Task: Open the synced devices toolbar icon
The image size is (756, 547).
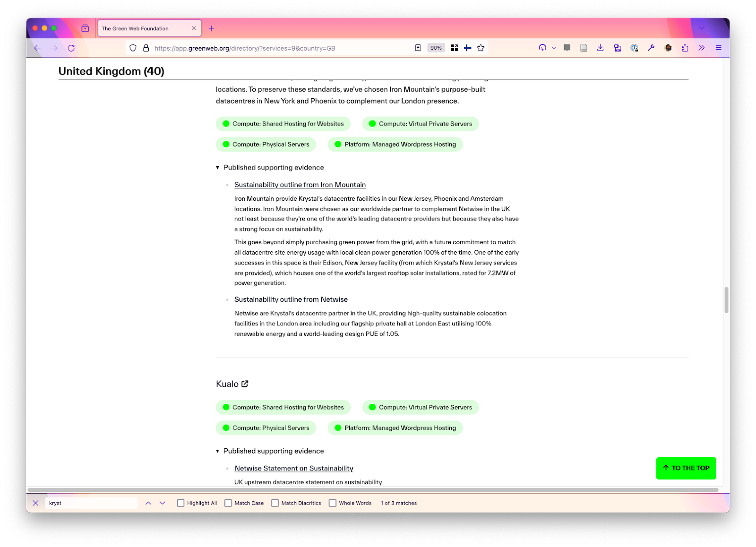Action: click(618, 48)
